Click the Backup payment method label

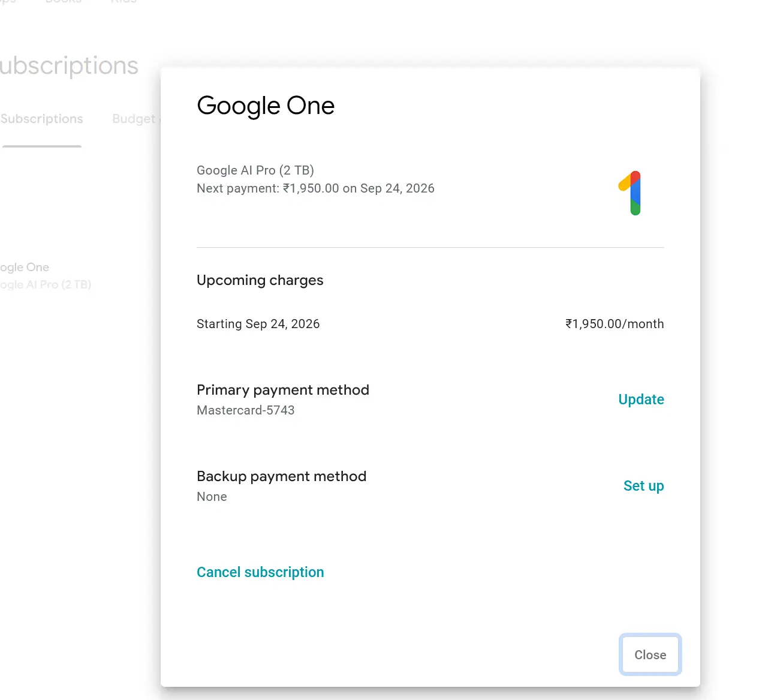281,476
